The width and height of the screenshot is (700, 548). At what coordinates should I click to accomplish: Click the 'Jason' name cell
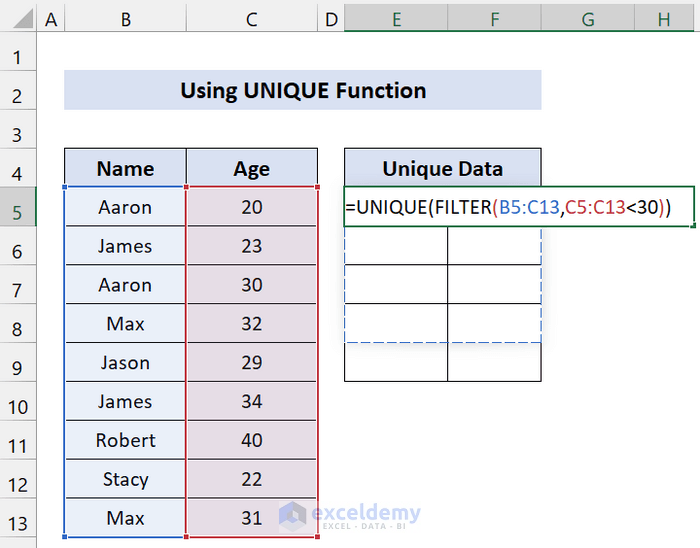125,362
